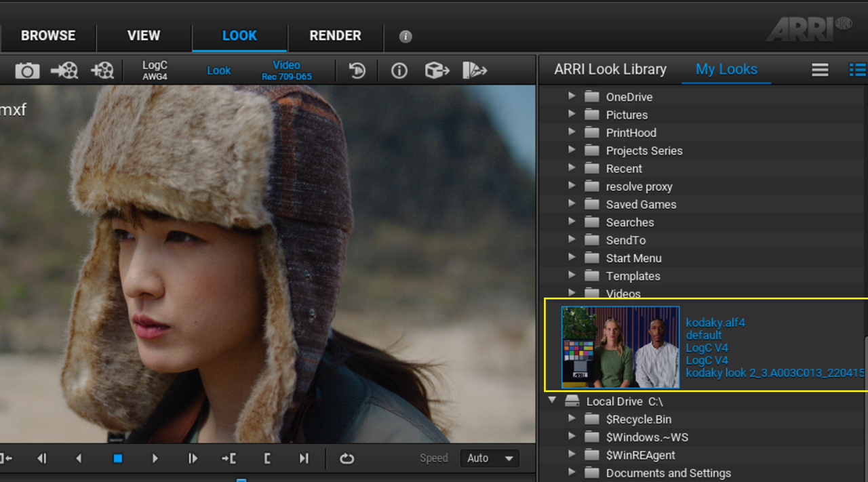Open the look info circle icon in toolbar

click(x=399, y=70)
